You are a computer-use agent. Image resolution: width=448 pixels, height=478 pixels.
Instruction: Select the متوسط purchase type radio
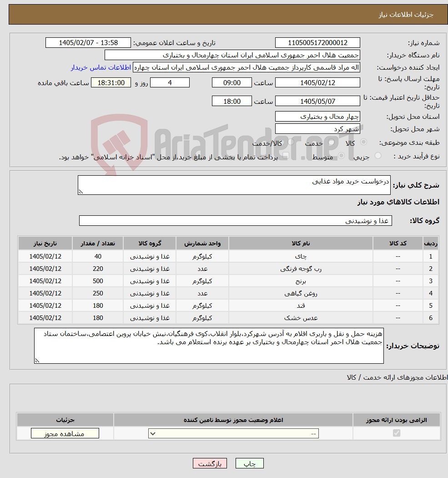tap(342, 156)
